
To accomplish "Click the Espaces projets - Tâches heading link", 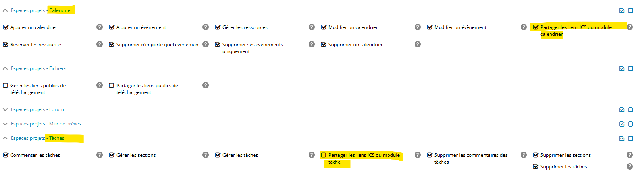I will point(37,138).
